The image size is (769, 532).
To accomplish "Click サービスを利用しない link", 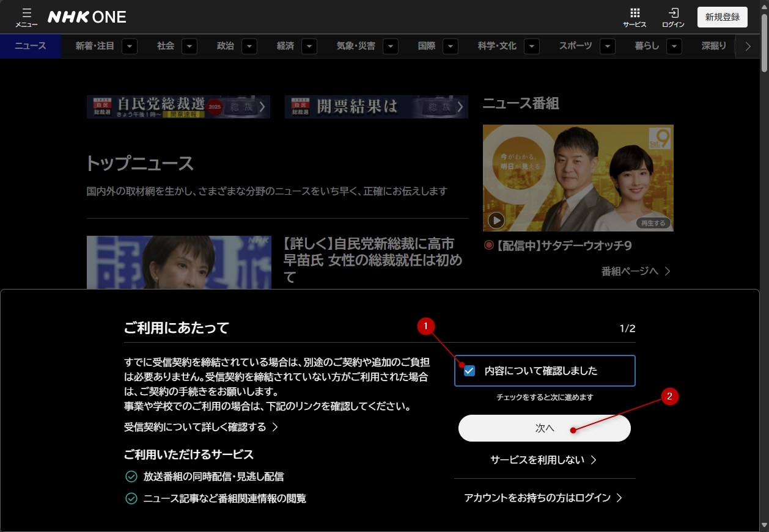I will [x=543, y=460].
